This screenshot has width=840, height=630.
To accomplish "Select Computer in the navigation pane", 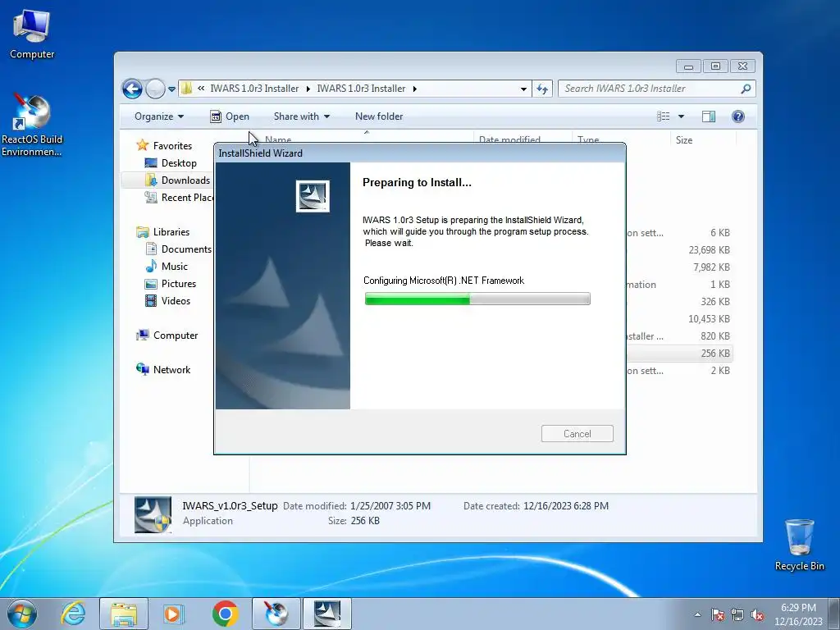I will (x=167, y=336).
